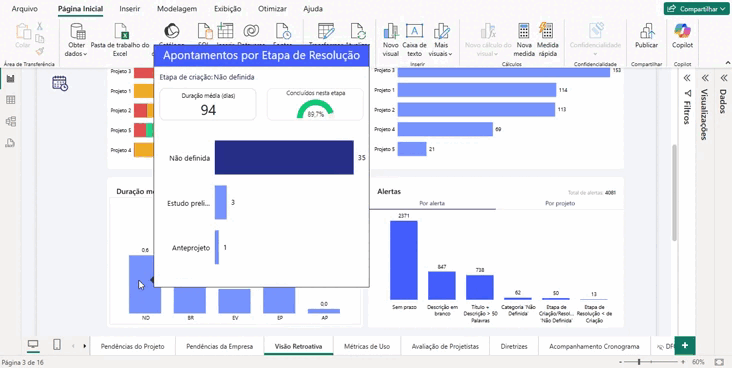Click the Obter dados database icon

point(77,31)
